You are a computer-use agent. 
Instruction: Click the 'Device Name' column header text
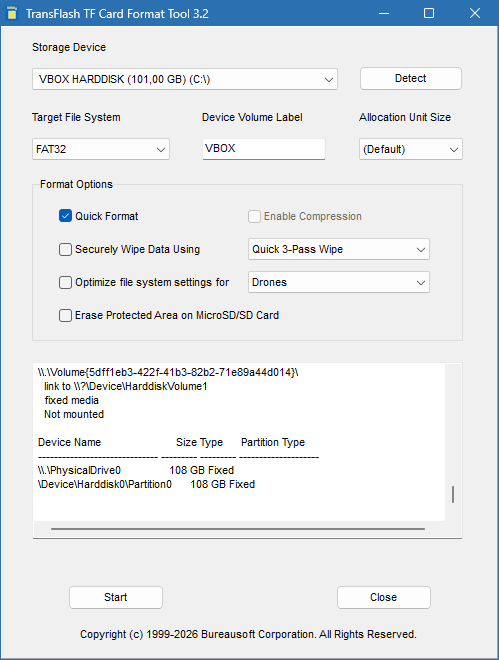point(69,442)
